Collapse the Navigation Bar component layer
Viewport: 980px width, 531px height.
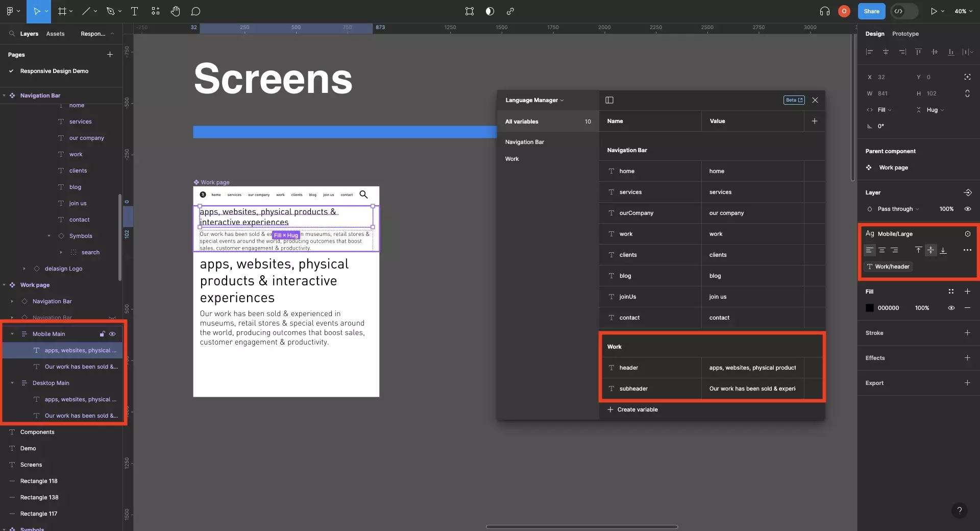(4, 95)
